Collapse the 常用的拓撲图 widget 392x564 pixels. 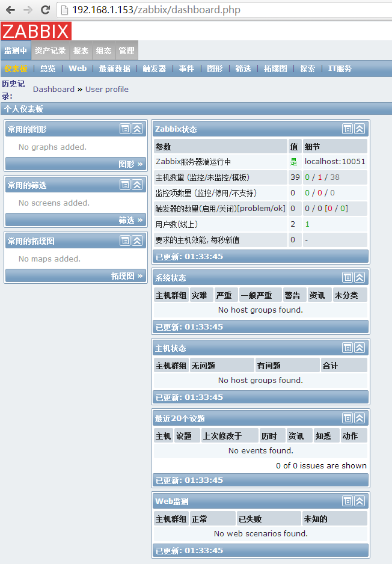[137, 241]
